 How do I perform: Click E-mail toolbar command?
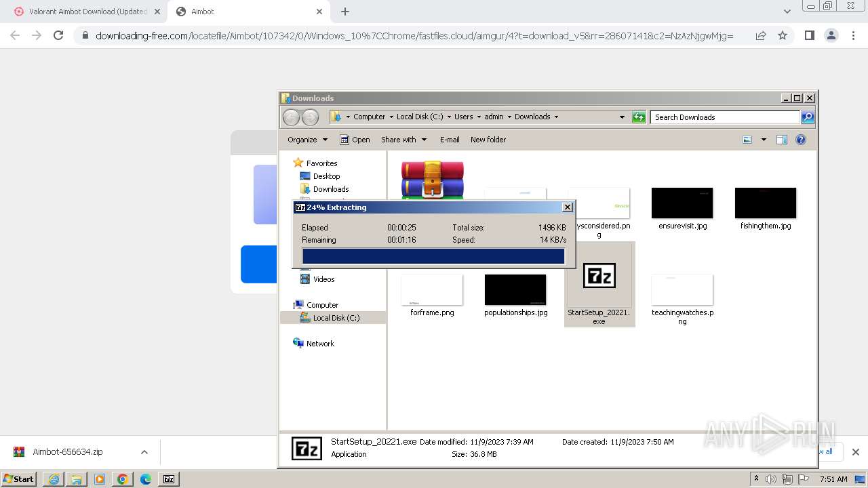pyautogui.click(x=450, y=140)
